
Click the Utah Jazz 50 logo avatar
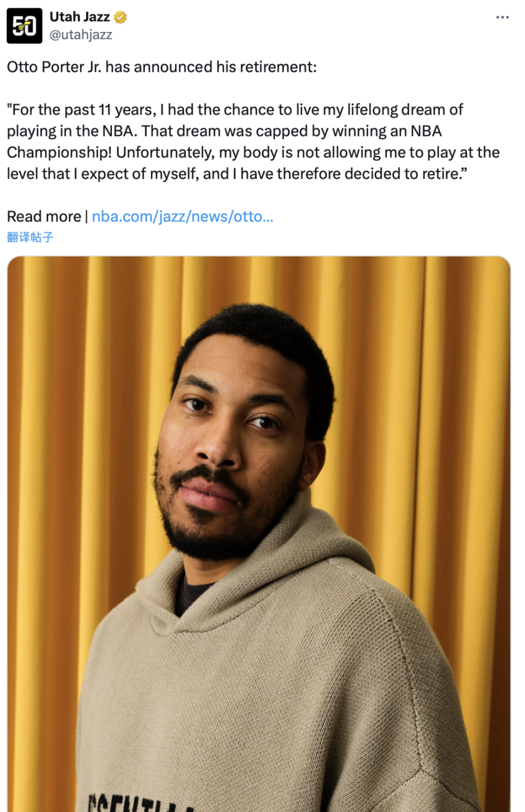(24, 25)
